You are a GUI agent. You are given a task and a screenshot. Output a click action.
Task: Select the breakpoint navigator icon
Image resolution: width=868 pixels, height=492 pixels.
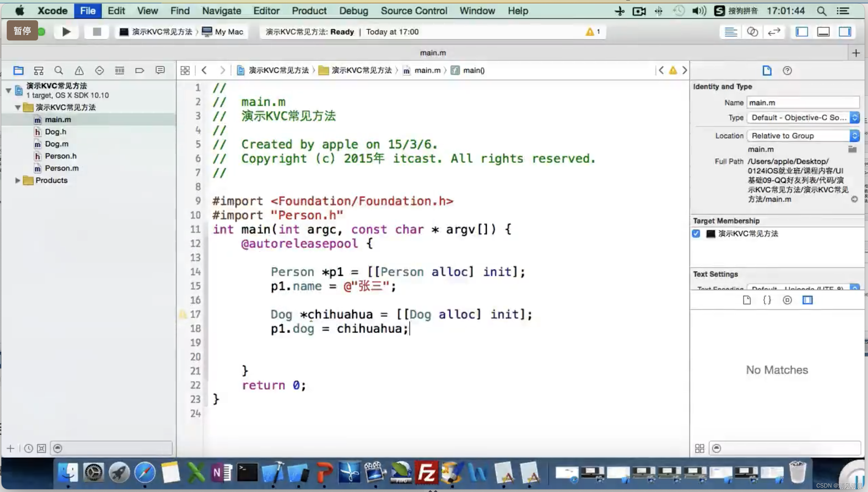tap(140, 70)
